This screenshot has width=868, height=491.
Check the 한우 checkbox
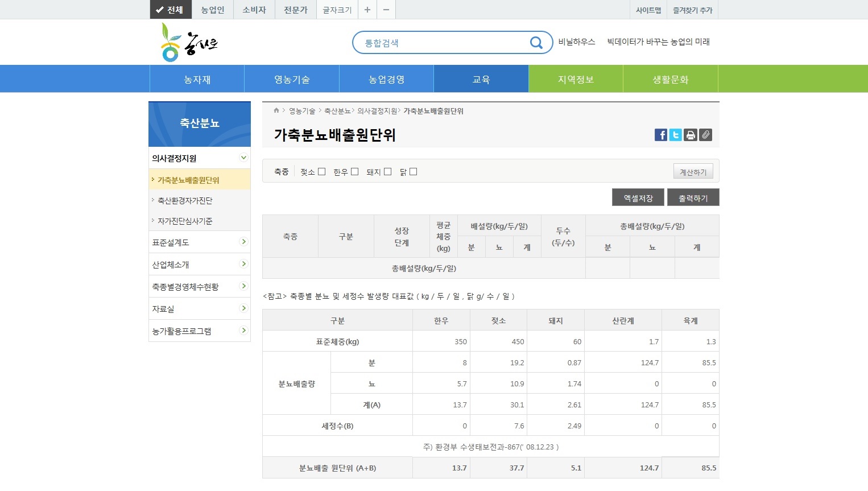tap(354, 171)
